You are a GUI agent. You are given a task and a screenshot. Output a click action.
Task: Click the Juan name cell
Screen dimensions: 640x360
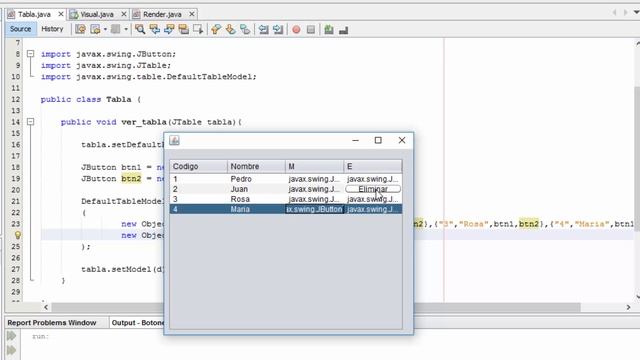(x=256, y=189)
